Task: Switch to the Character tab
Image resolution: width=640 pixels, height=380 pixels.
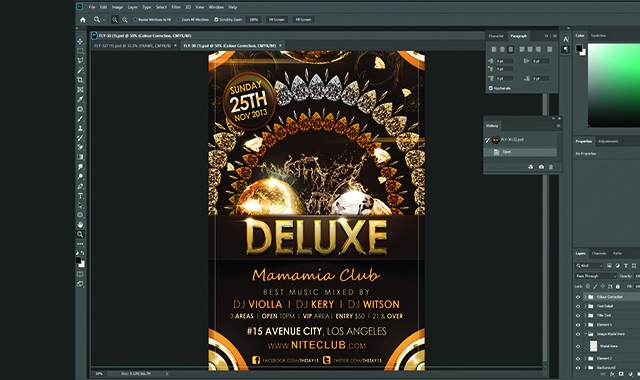Action: (x=496, y=36)
